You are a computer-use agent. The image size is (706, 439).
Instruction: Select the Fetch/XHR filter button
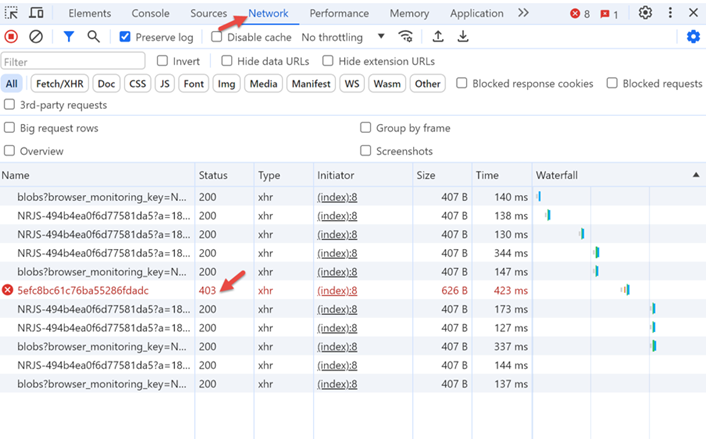58,84
